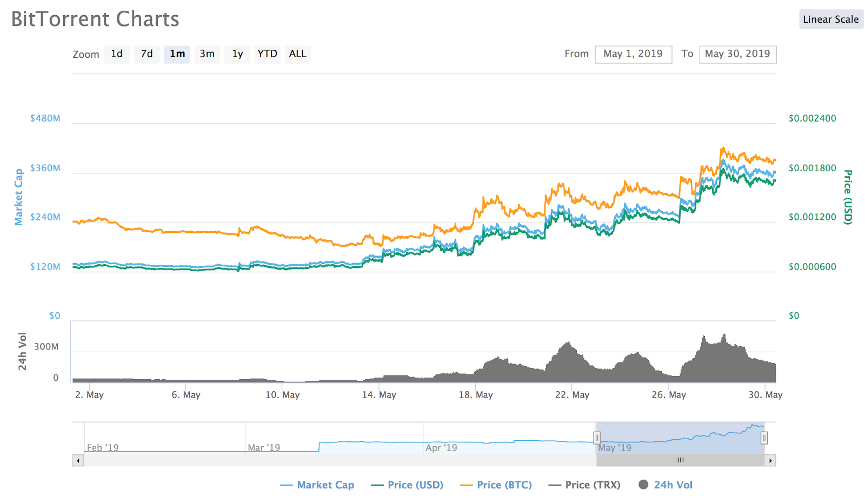
Task: Click the "24h Vol" vertical axis title
Action: [23, 351]
